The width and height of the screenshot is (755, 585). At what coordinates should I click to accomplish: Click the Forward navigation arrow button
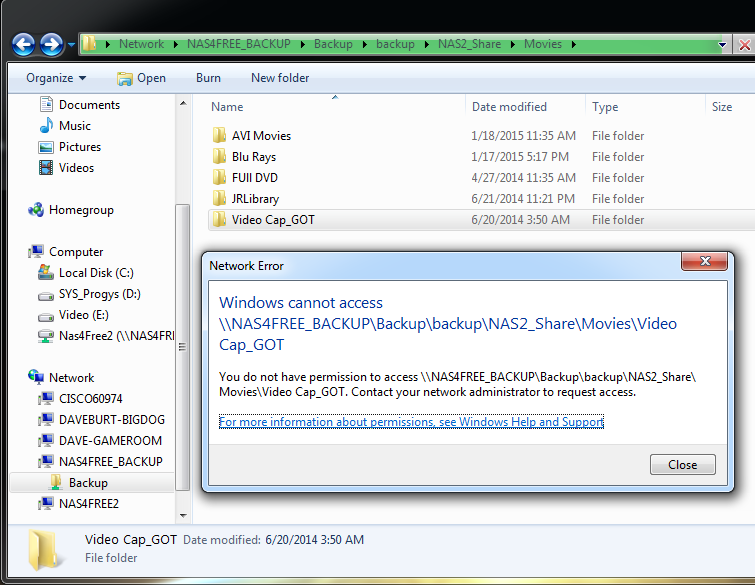tap(52, 44)
